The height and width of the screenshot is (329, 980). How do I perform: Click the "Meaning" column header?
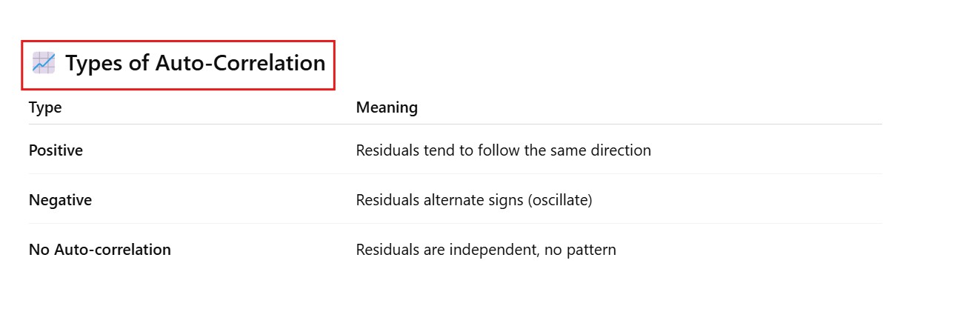coord(387,107)
